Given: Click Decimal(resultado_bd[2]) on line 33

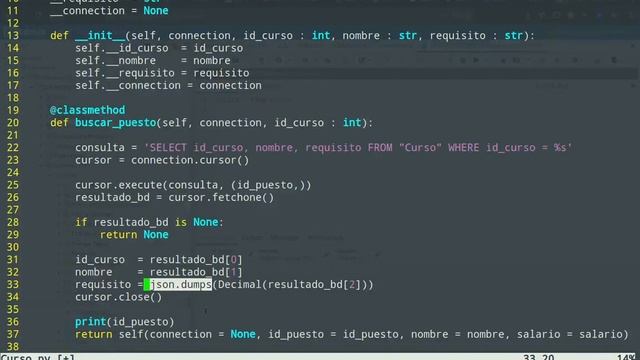Looking at the screenshot, I should tap(292, 284).
